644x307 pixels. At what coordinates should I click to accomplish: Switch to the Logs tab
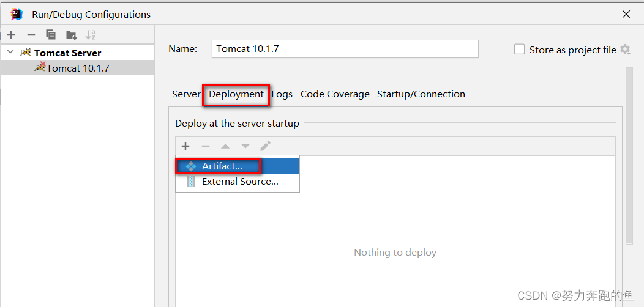click(x=282, y=94)
